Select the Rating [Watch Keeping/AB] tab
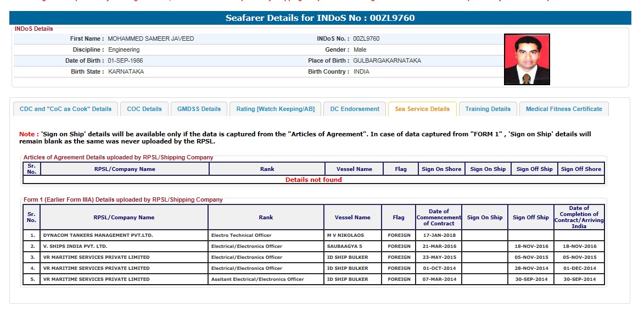The width and height of the screenshot is (644, 316). (x=275, y=109)
